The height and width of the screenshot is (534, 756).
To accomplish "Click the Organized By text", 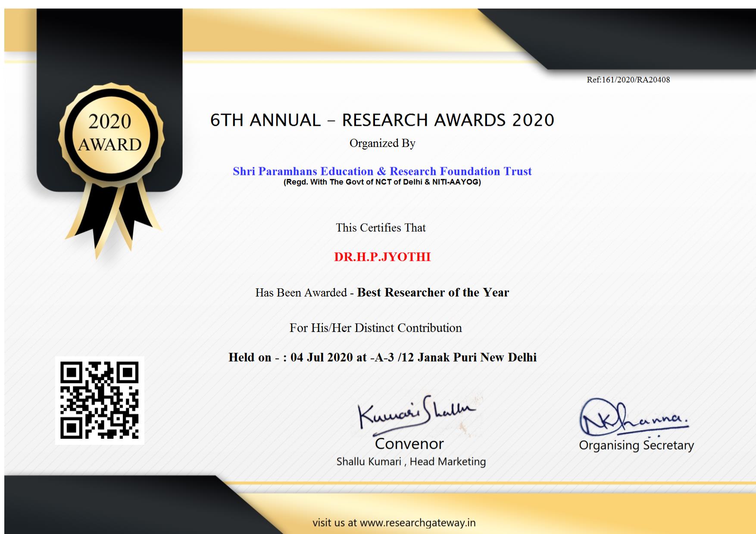I will tap(382, 144).
